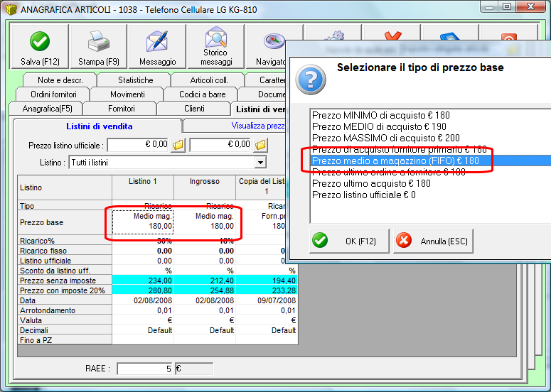Switch to Movimenti tab
Image resolution: width=551 pixels, height=392 pixels.
point(127,94)
